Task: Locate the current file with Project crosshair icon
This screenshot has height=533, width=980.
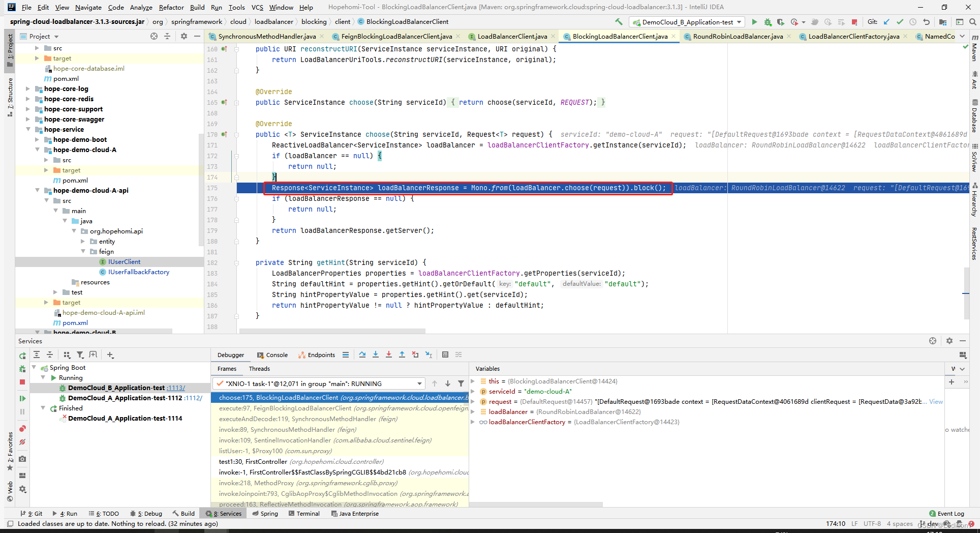Action: point(154,36)
